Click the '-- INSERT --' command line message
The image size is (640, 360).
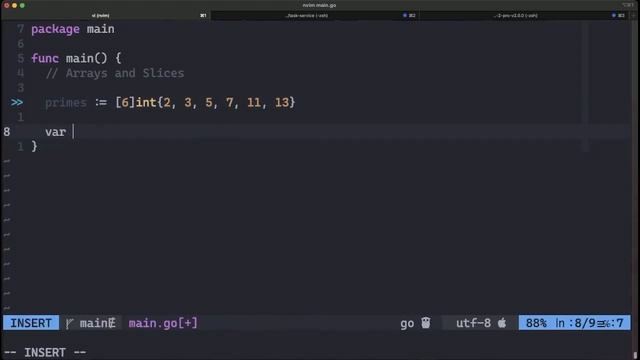(x=45, y=352)
